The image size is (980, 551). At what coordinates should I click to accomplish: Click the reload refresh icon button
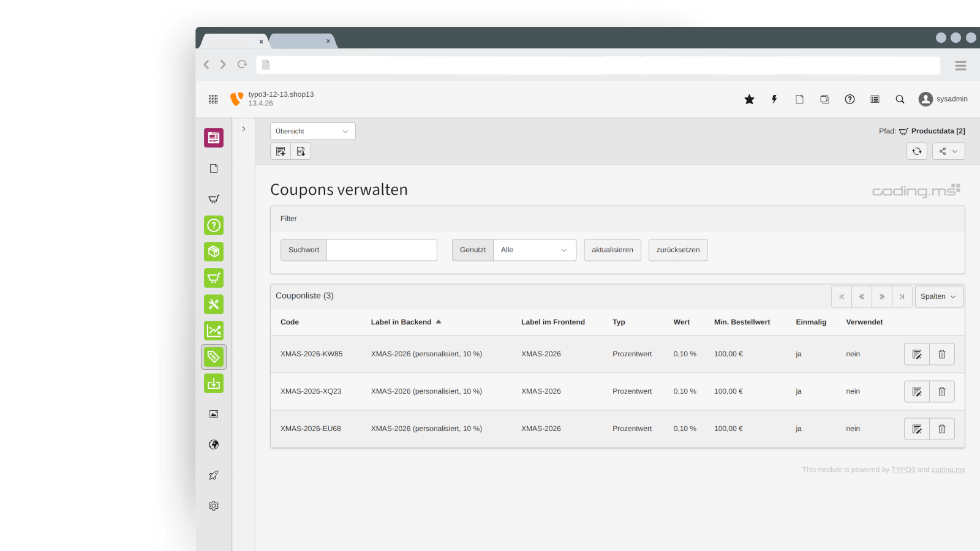tap(917, 151)
